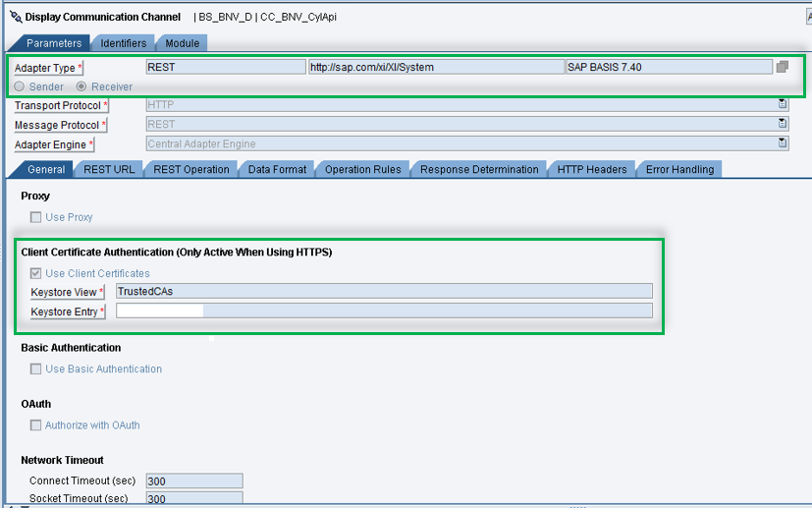Click the Connect Timeout (sec) label
This screenshot has height=508, width=812.
pos(82,481)
